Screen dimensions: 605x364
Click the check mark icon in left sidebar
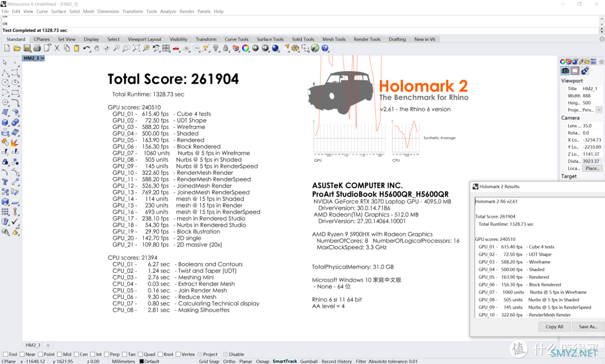click(x=15, y=222)
